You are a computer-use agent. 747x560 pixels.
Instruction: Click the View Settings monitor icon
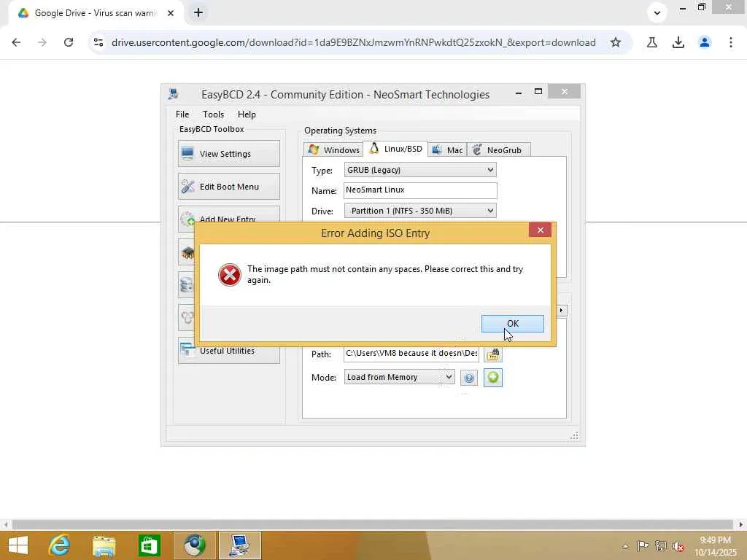tap(187, 153)
